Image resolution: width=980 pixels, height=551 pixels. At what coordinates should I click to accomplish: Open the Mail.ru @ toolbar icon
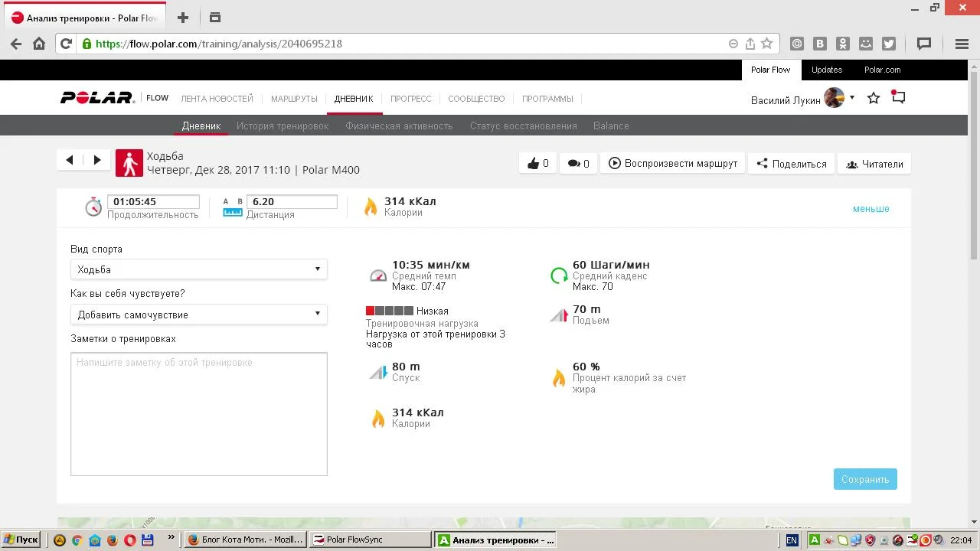click(797, 44)
